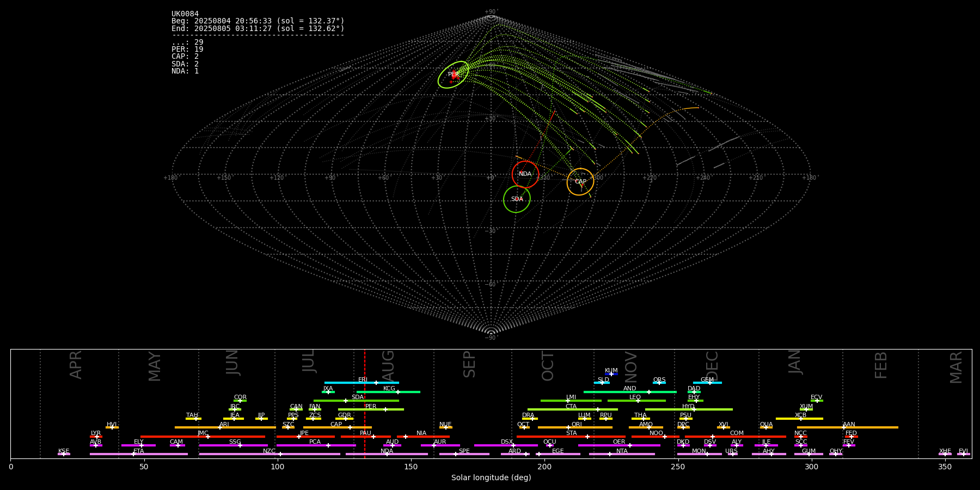
Task: Click the SPE shower bar in timeline
Action: coord(464,454)
